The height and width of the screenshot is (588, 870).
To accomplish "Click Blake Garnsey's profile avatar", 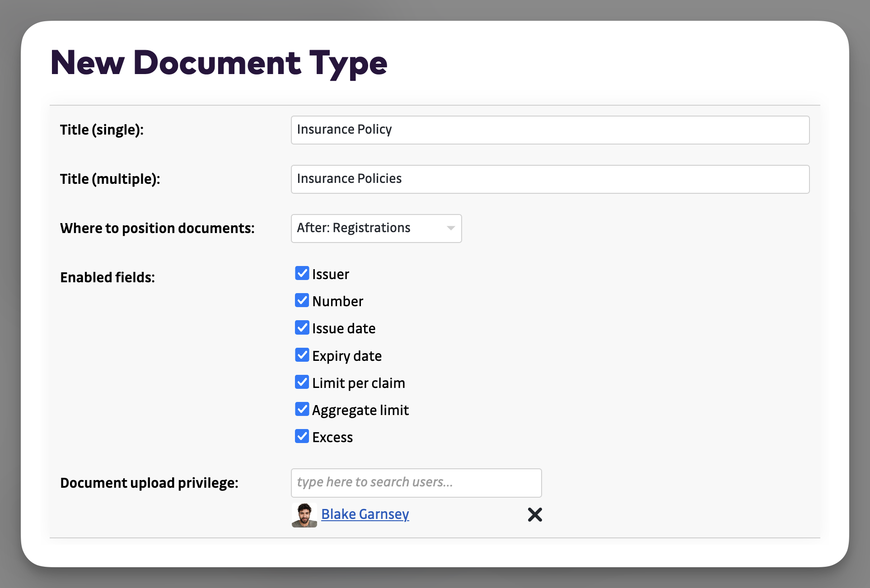I will 304,514.
